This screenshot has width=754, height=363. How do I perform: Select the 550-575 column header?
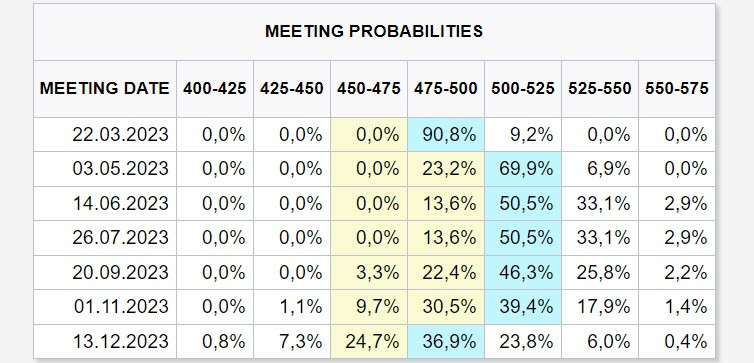pyautogui.click(x=677, y=88)
